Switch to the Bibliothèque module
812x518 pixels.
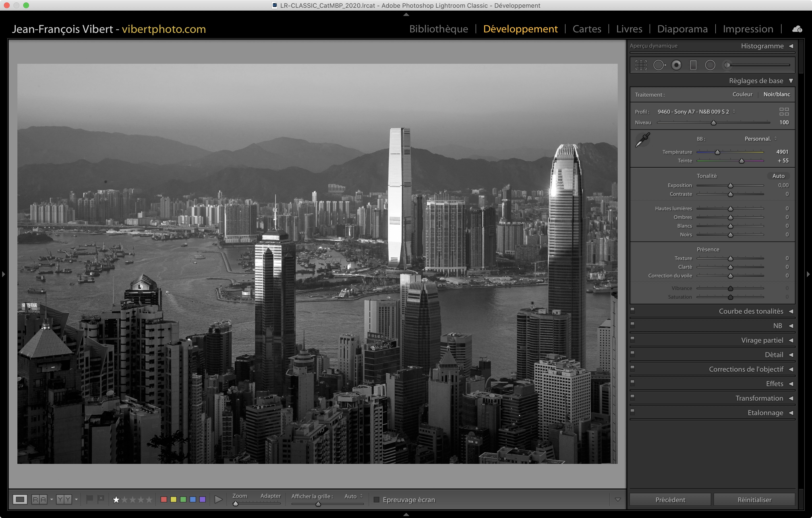tap(438, 29)
